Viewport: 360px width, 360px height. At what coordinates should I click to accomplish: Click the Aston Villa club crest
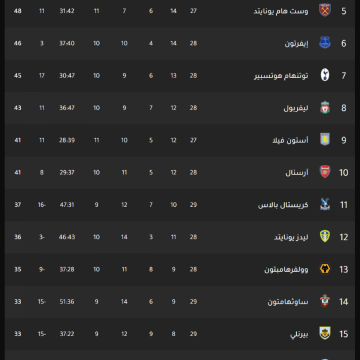(325, 140)
